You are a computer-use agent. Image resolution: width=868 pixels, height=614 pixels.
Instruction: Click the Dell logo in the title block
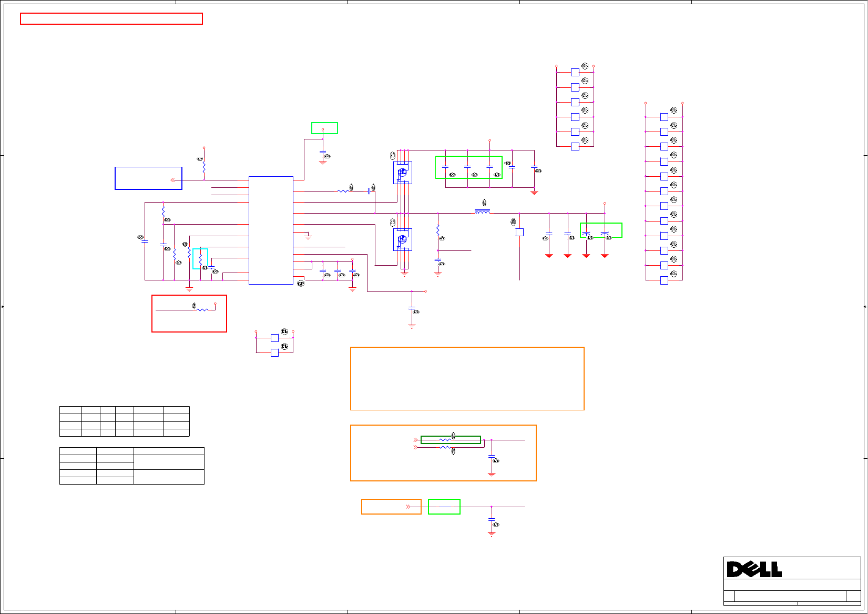754,569
